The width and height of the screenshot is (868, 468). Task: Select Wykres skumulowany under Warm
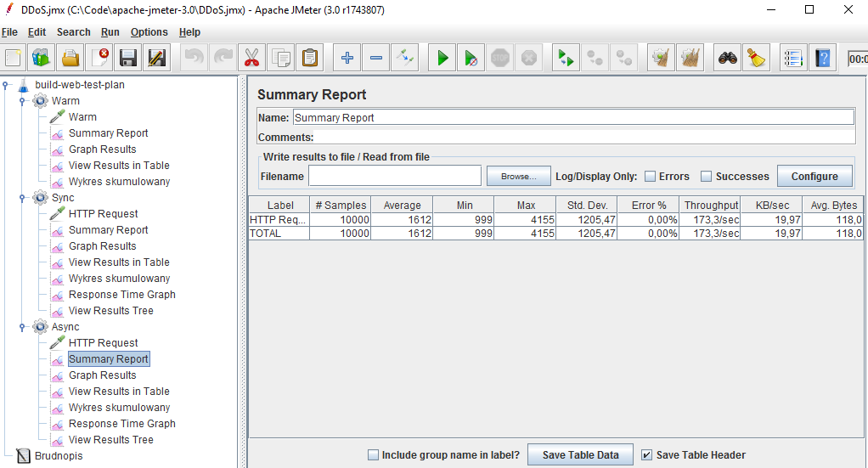click(x=119, y=182)
